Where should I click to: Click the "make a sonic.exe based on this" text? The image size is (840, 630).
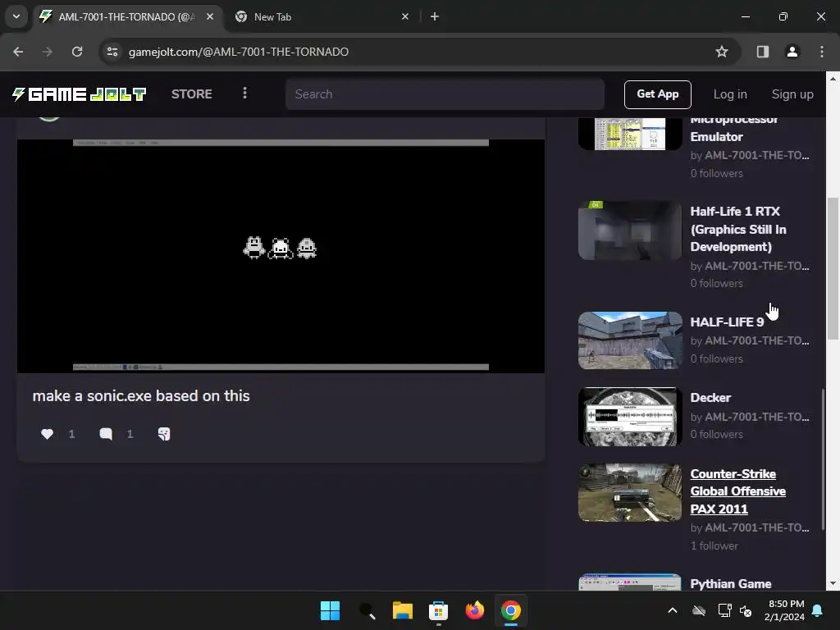pos(141,396)
